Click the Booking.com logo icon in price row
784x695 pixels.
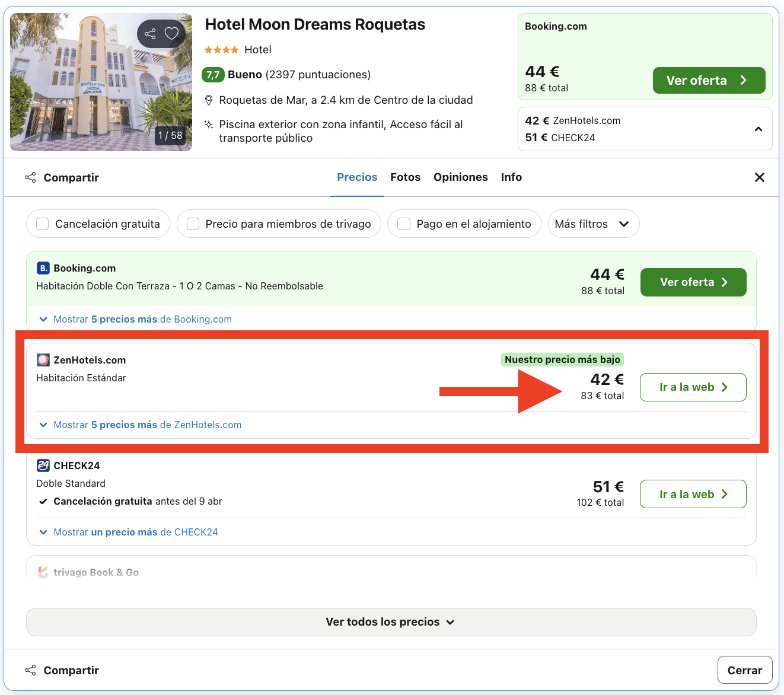tap(43, 268)
